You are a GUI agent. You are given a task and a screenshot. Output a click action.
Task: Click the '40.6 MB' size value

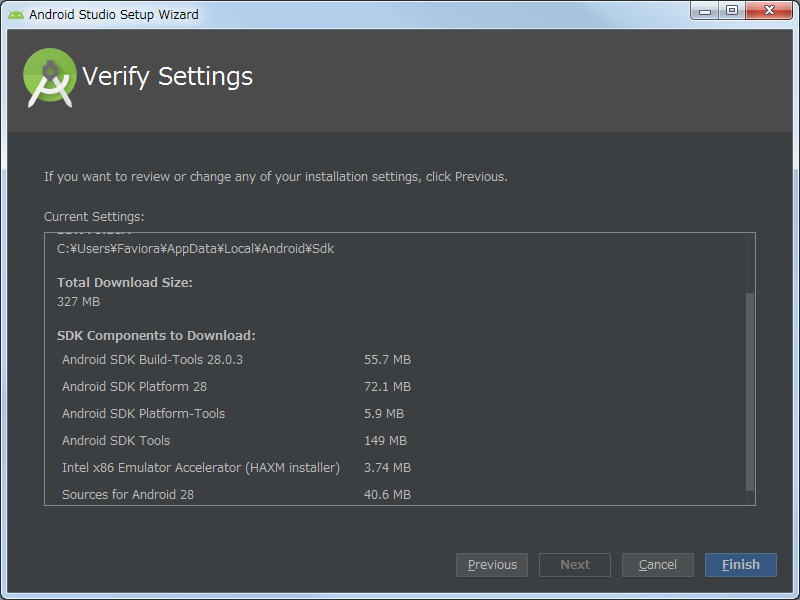click(x=387, y=494)
